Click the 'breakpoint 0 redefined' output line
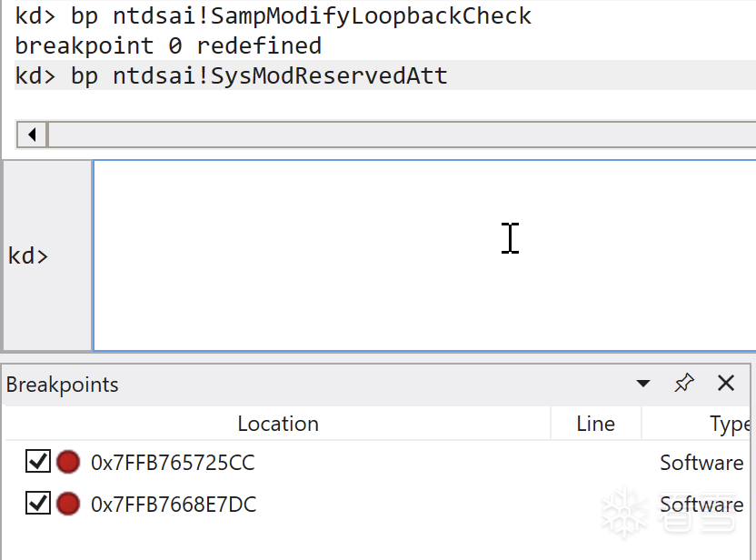The width and height of the screenshot is (756, 560). [168, 46]
